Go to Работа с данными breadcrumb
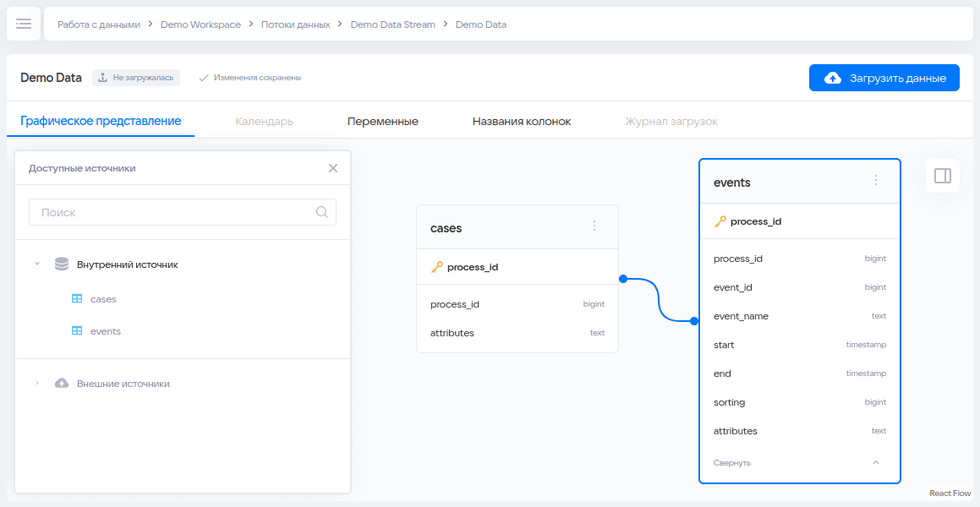The height and width of the screenshot is (507, 980). tap(99, 25)
